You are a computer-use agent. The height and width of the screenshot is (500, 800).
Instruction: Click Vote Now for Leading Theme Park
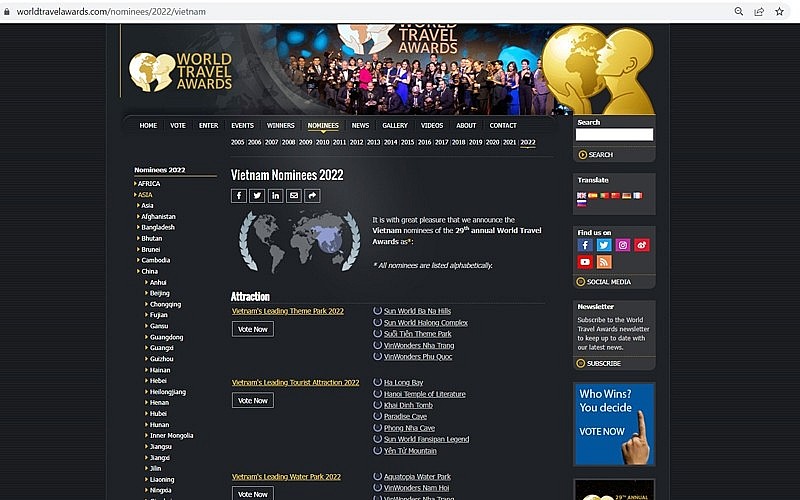tap(253, 329)
